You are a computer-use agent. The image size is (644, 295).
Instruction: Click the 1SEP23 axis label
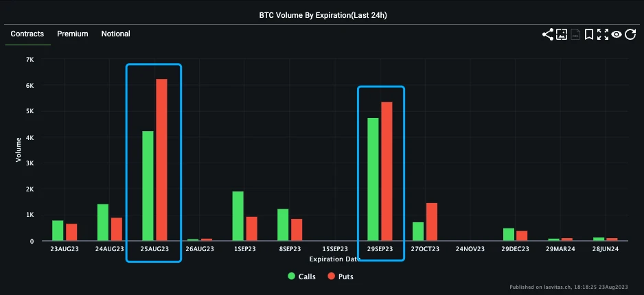click(x=245, y=249)
